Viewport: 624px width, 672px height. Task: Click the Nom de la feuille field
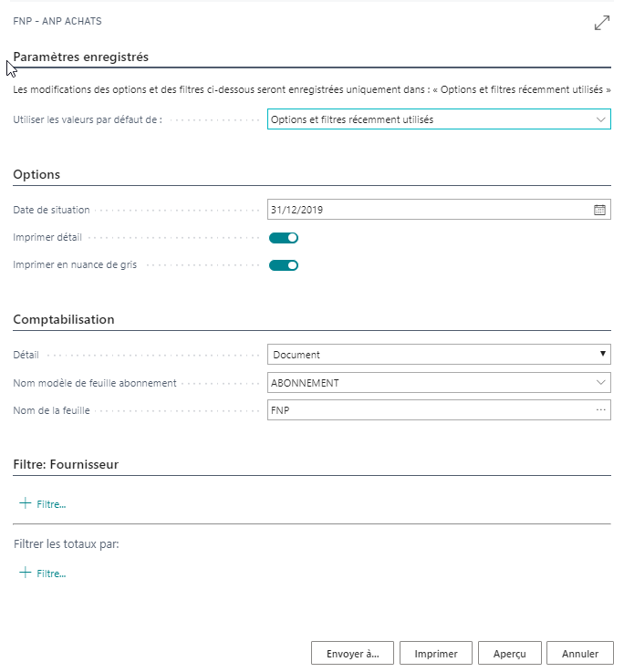tap(429, 410)
